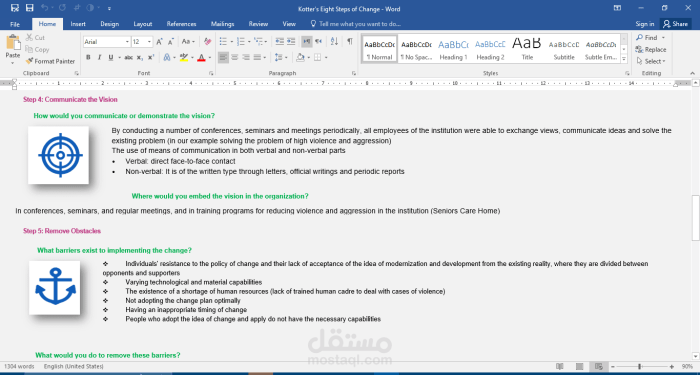Screen dimensions: 700x375
Task: Decrease paragraph indent
Action: (279, 42)
